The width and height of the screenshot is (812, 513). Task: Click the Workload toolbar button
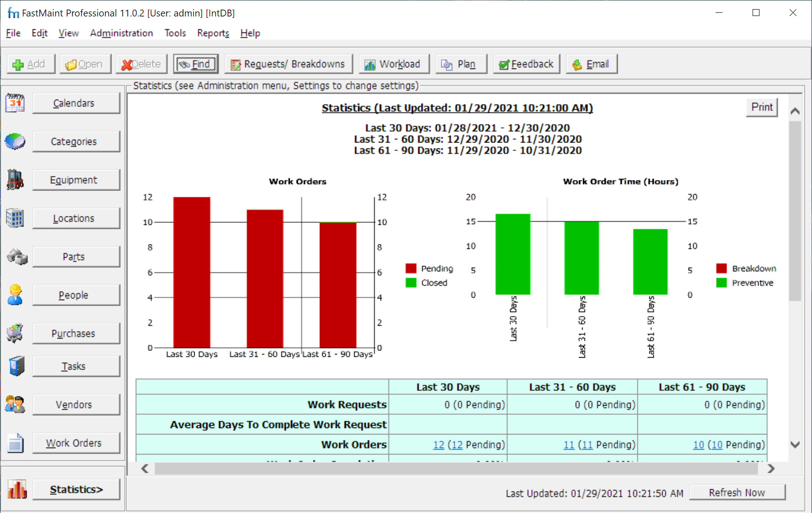point(393,63)
